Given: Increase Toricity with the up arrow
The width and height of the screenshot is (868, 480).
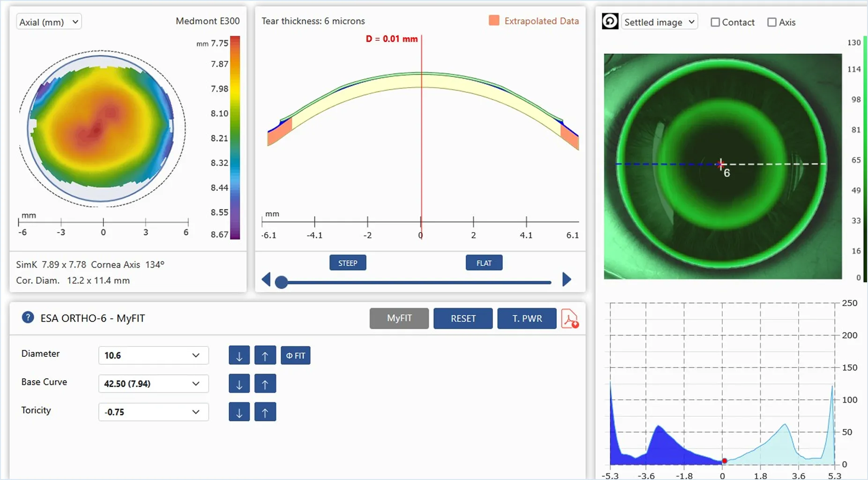Looking at the screenshot, I should [265, 412].
